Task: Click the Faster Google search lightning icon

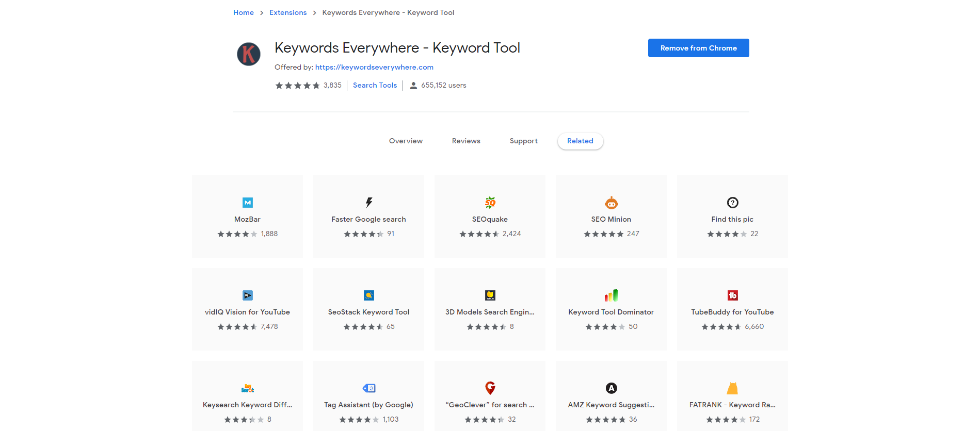Action: click(369, 203)
